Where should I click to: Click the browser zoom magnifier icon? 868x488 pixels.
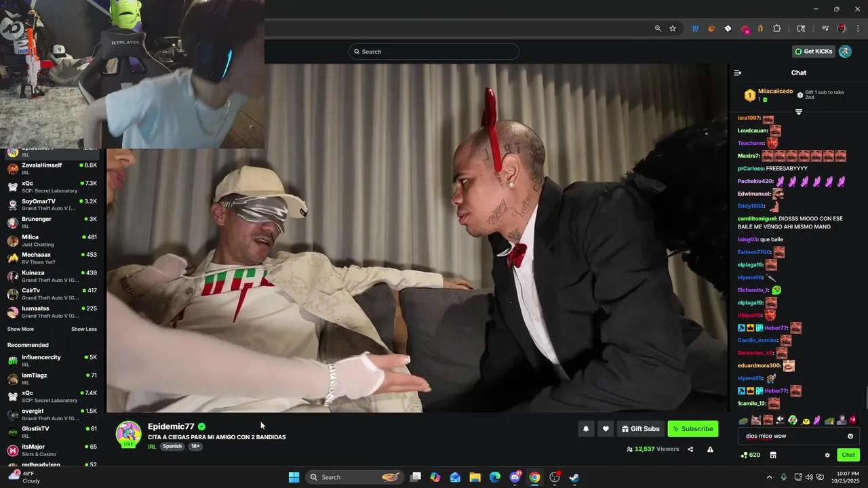point(658,28)
